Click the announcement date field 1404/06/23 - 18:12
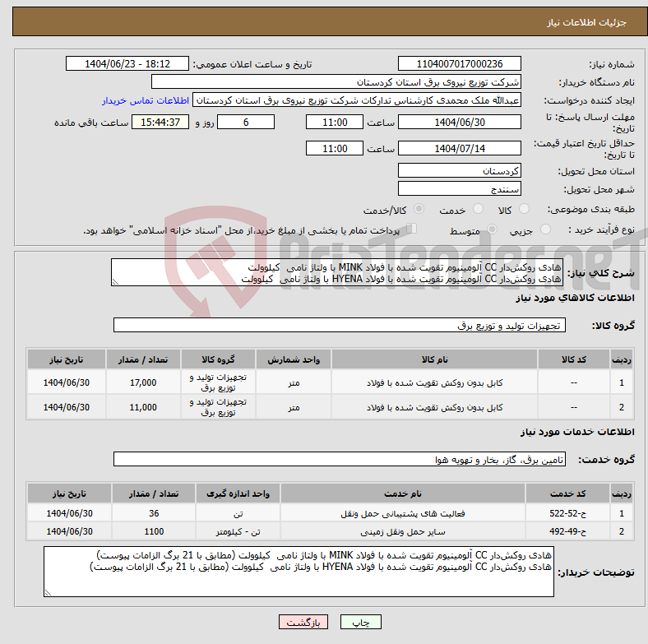Screen dimensions: 648x644 point(127,63)
